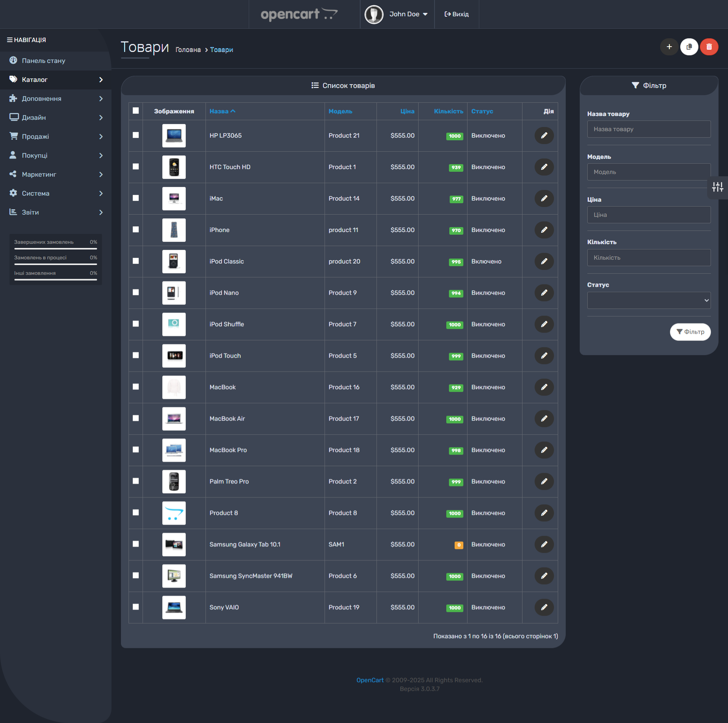The width and height of the screenshot is (728, 723).
Task: Edit the Product 8 item
Action: point(544,513)
